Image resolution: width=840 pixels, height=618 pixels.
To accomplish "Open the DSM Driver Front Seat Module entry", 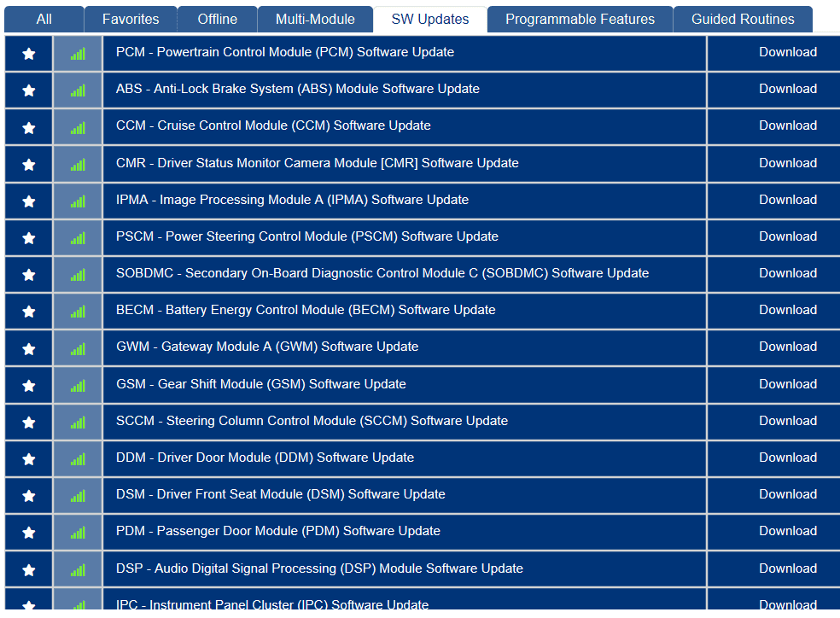I will [x=280, y=494].
